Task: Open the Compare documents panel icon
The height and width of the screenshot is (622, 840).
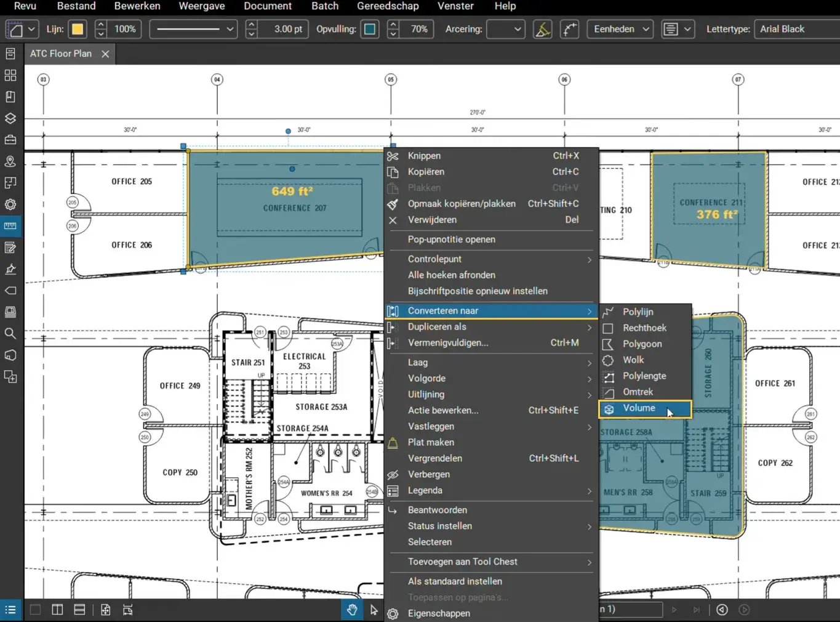Action: 10,377
